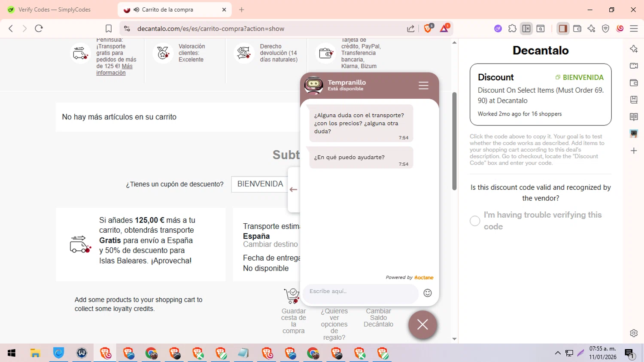Show hidden system tray icons chevron
The image size is (644, 362).
(558, 353)
